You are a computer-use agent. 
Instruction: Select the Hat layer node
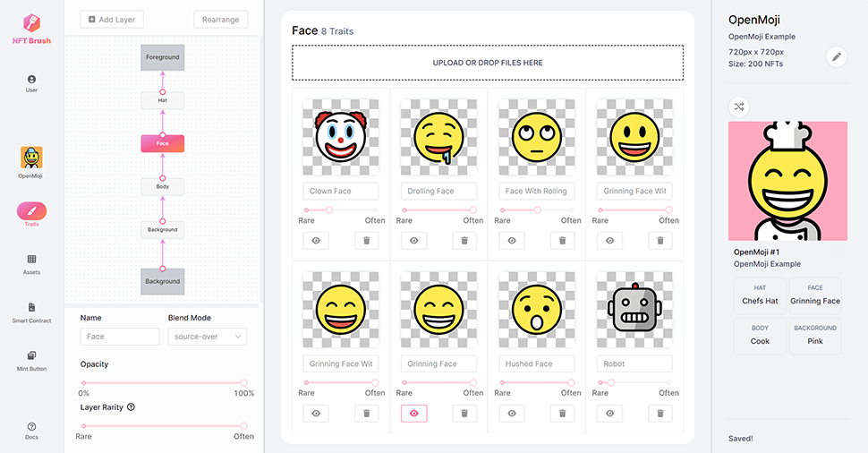pos(163,100)
